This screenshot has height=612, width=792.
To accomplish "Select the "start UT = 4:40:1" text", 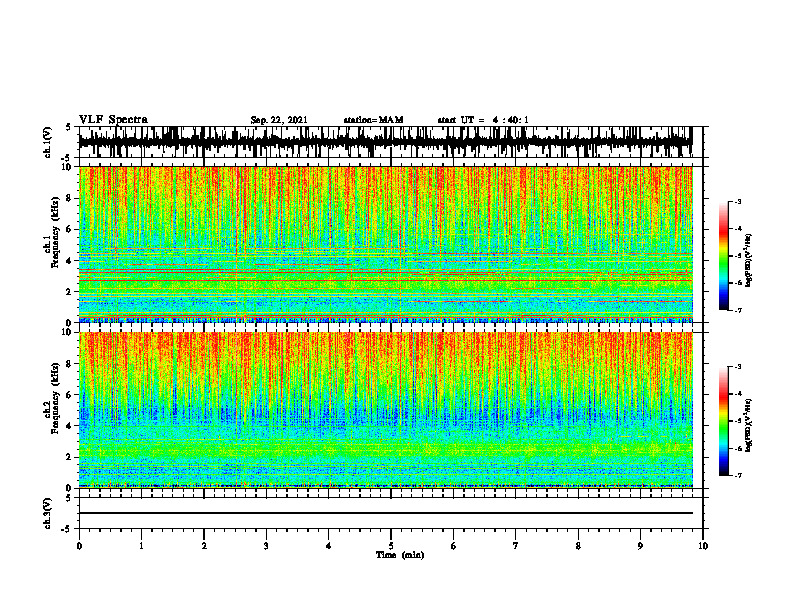I will tap(483, 120).
